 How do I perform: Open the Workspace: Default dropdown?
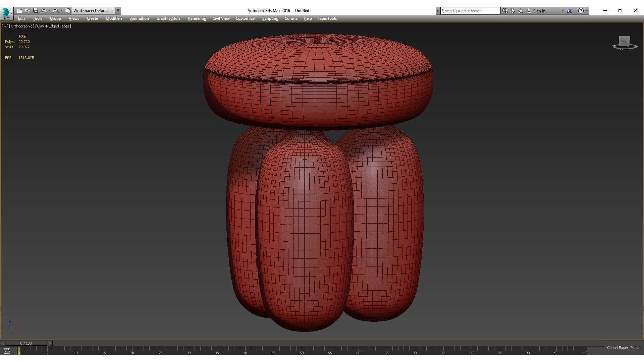coord(94,11)
